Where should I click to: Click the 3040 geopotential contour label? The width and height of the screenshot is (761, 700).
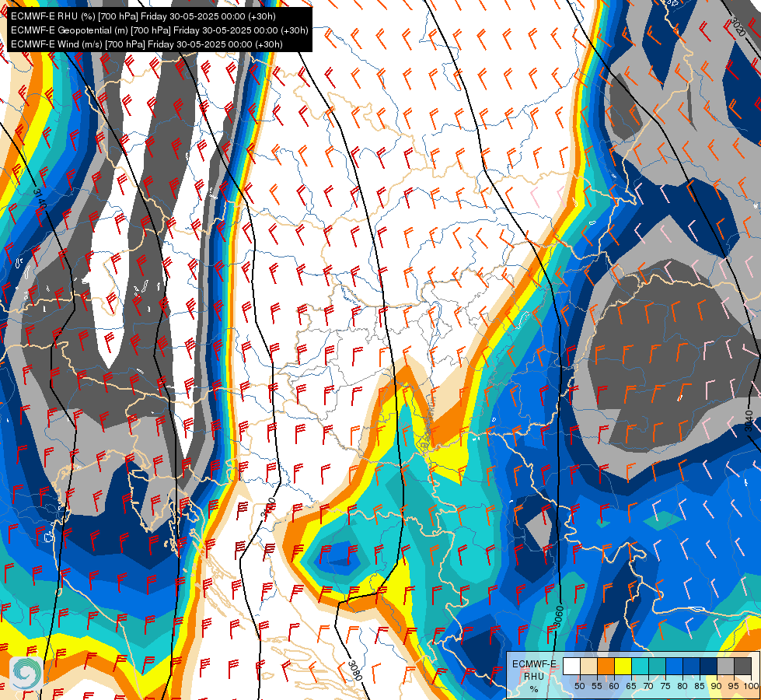pos(749,421)
